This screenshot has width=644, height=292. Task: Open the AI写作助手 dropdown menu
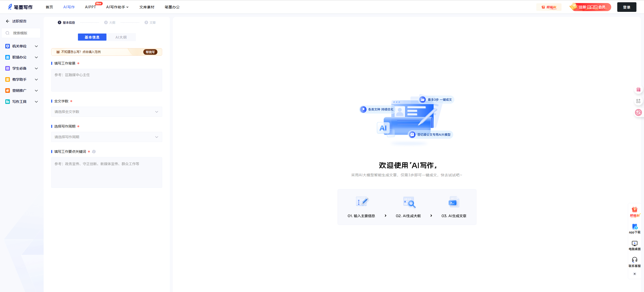click(x=117, y=7)
